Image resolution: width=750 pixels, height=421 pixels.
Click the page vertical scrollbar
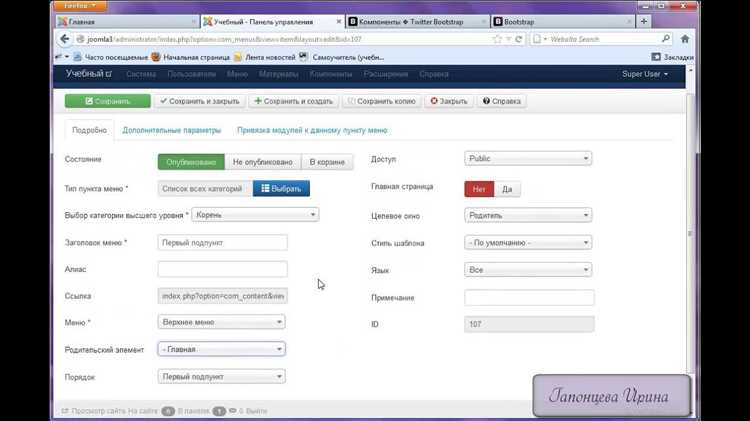pos(690,233)
